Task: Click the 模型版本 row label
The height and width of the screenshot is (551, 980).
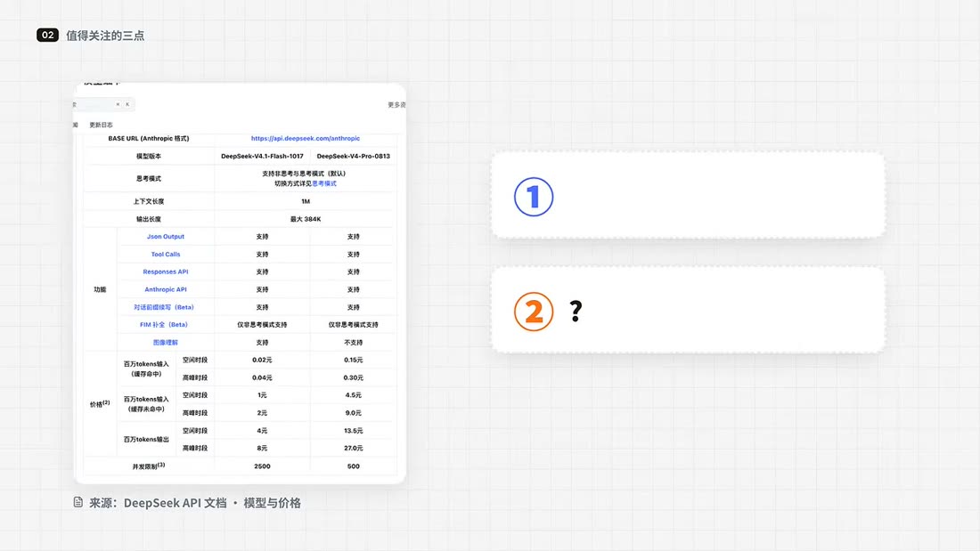Action: 149,156
